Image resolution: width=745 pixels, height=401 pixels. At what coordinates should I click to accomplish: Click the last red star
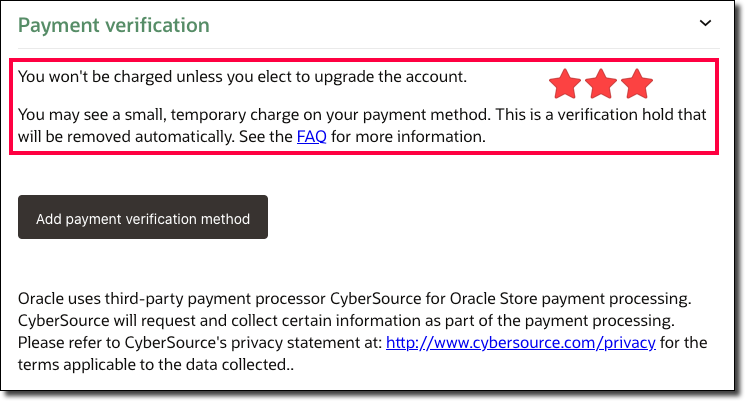point(636,85)
